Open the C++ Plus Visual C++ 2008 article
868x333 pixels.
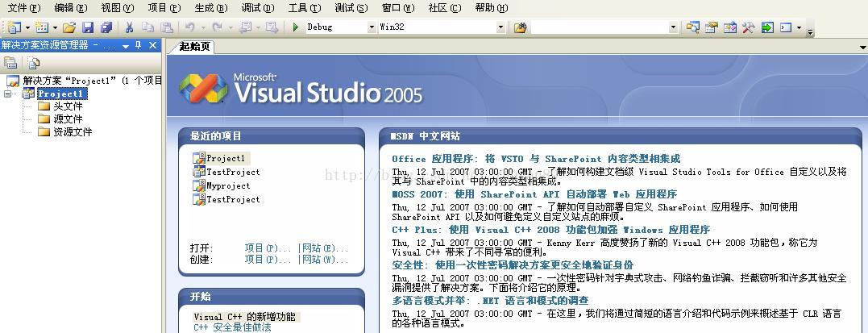[550, 230]
